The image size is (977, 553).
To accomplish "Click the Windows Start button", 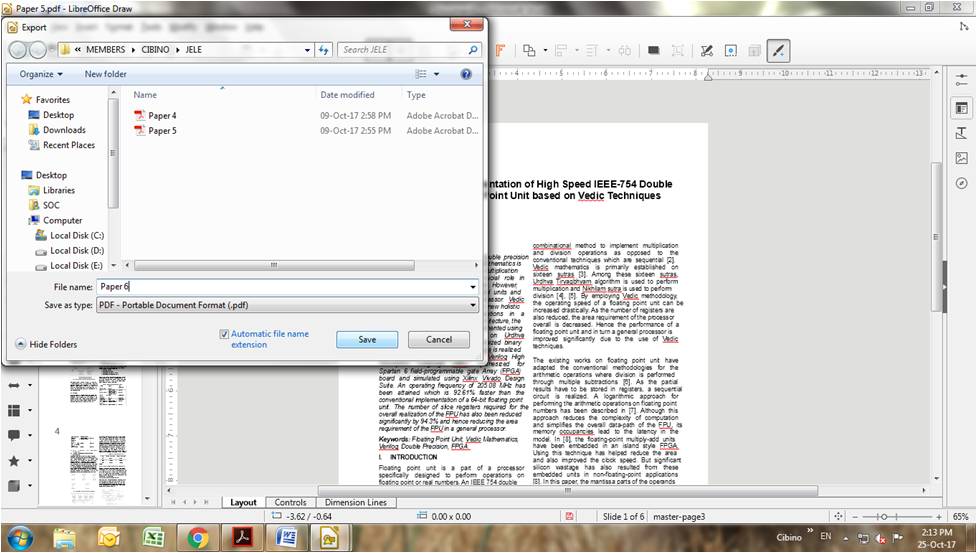I will [20, 537].
